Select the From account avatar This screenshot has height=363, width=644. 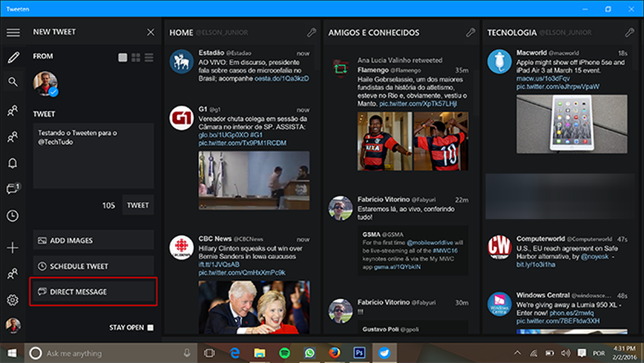click(x=46, y=84)
